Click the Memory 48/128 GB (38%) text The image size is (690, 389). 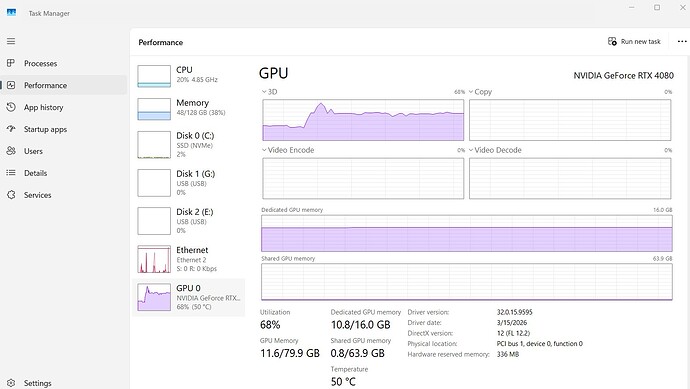coord(201,113)
